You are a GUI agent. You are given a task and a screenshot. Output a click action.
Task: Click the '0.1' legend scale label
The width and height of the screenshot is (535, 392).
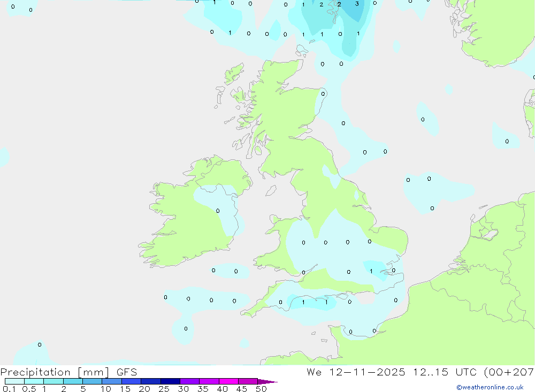tap(9, 389)
